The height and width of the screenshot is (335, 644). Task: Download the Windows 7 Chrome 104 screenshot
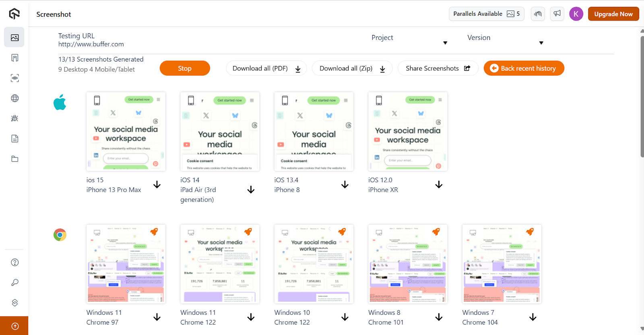tap(533, 317)
